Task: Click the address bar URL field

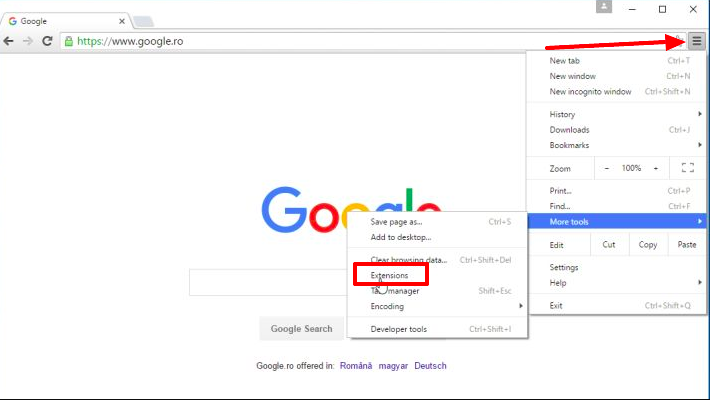Action: [300, 41]
